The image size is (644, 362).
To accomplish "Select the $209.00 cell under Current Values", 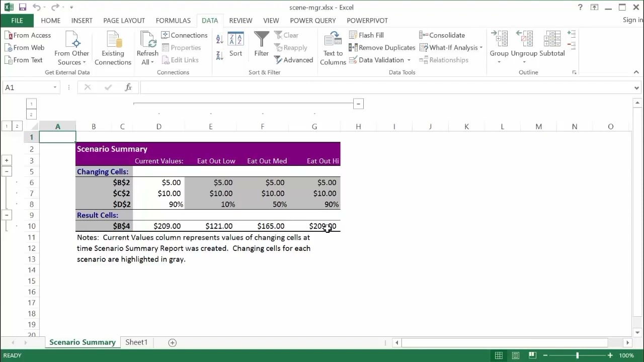I will (158, 226).
